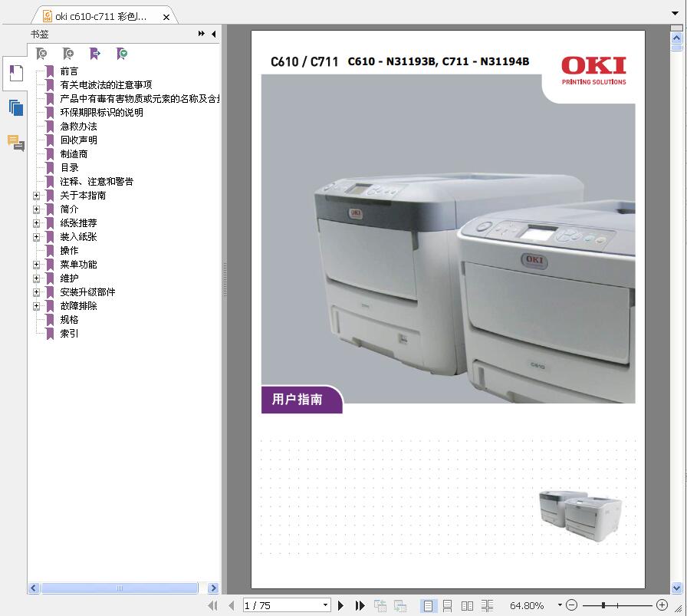The image size is (687, 616).
Task: Click the previous view icon
Action: [x=380, y=605]
